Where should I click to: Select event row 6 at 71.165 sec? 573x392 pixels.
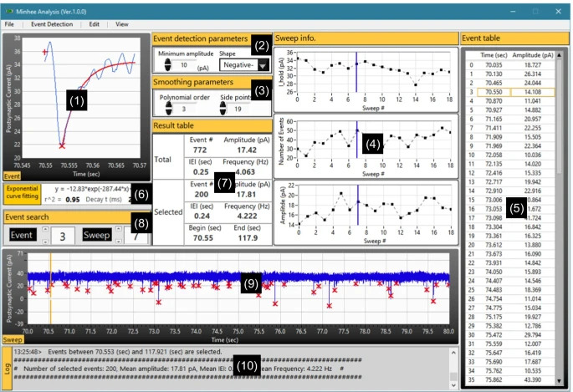(510, 119)
